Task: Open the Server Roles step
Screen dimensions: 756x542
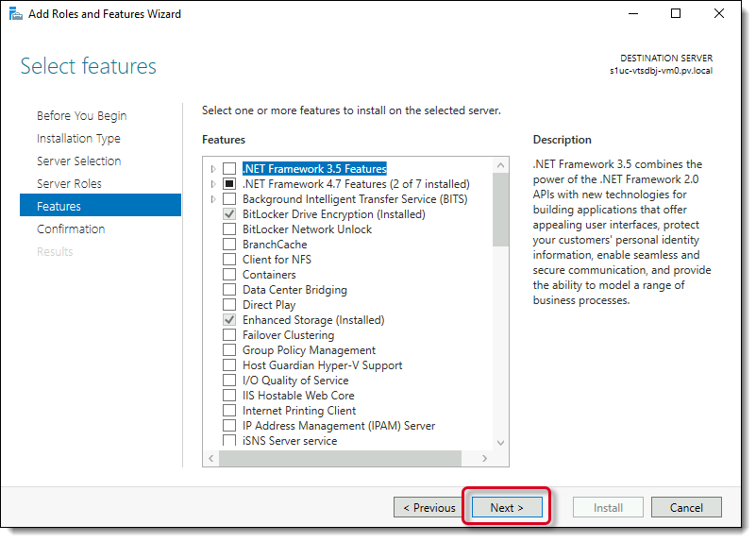Action: (x=69, y=184)
